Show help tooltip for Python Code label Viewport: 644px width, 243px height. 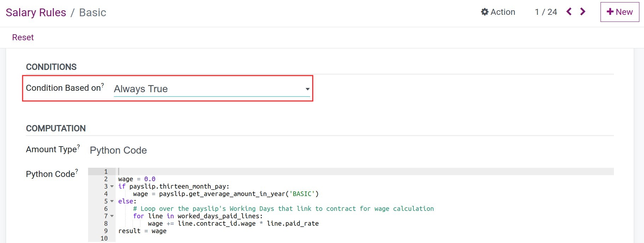tap(77, 171)
